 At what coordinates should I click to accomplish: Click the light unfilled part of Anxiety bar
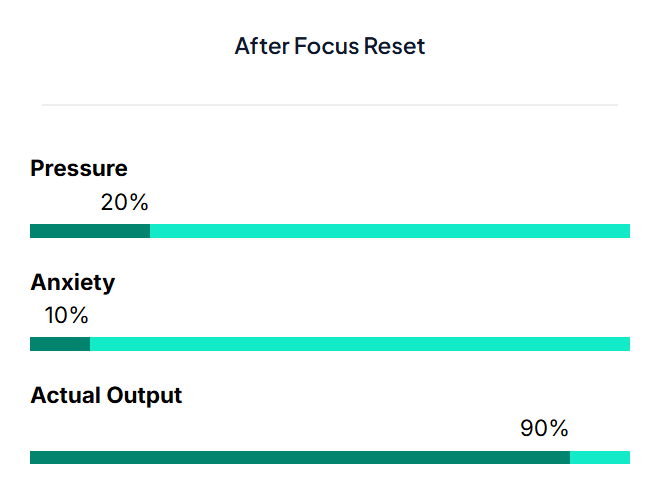360,344
